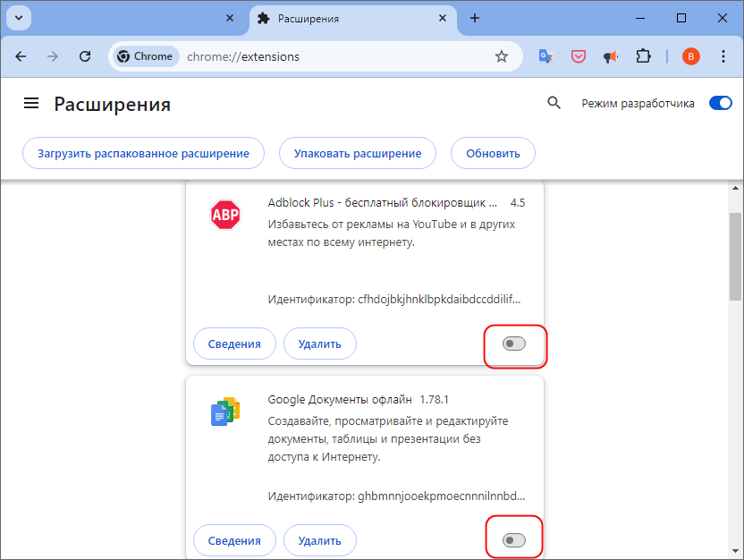Enable the Google Документы офлайн toggle
The height and width of the screenshot is (560, 744).
(514, 540)
